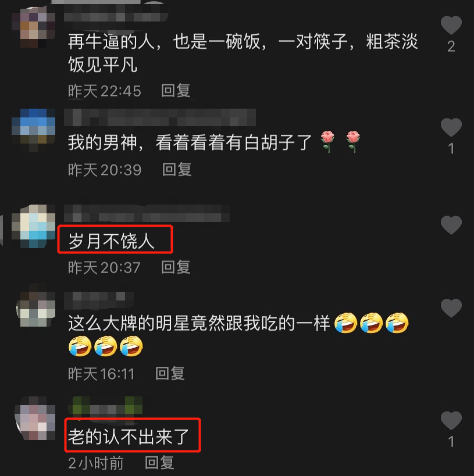
Task: Reply to the comment from 2小时前
Action: point(159,463)
